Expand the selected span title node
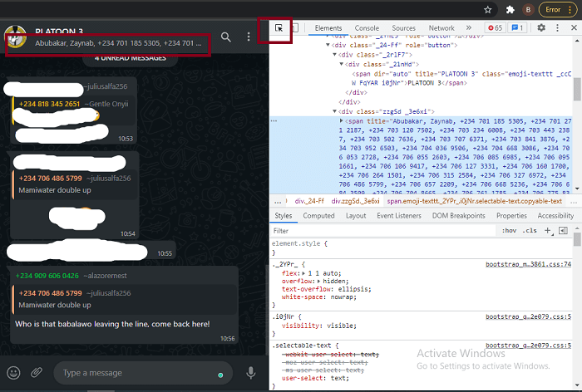Screen dimensions: 582x392 click(x=341, y=121)
